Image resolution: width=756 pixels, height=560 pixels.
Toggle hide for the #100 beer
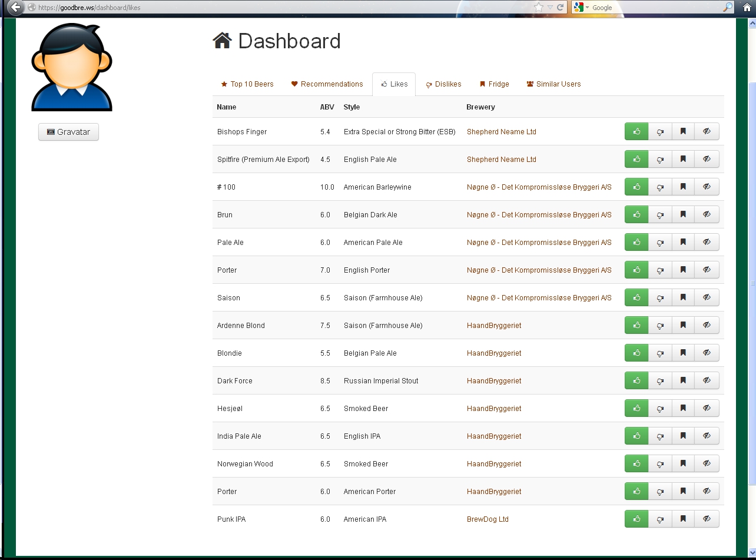[707, 187]
